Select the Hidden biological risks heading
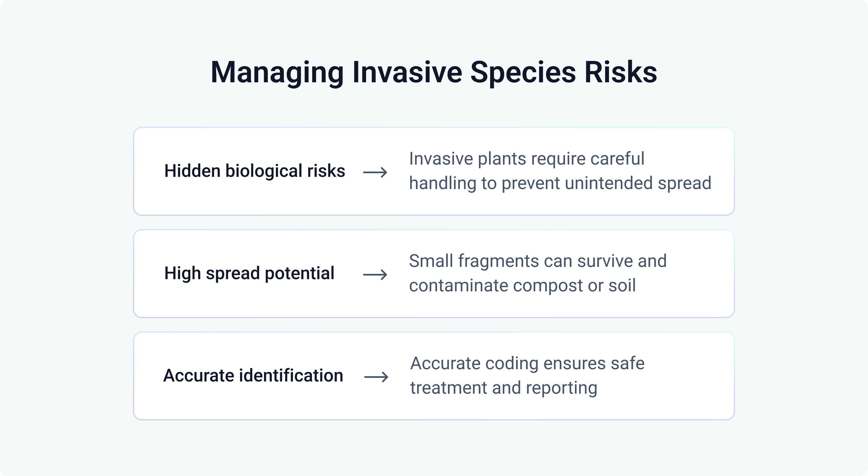Viewport: 868px width, 476px height. 254,171
